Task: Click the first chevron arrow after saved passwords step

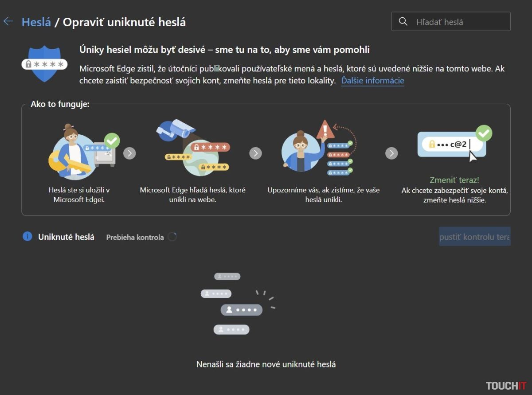Action: [129, 153]
